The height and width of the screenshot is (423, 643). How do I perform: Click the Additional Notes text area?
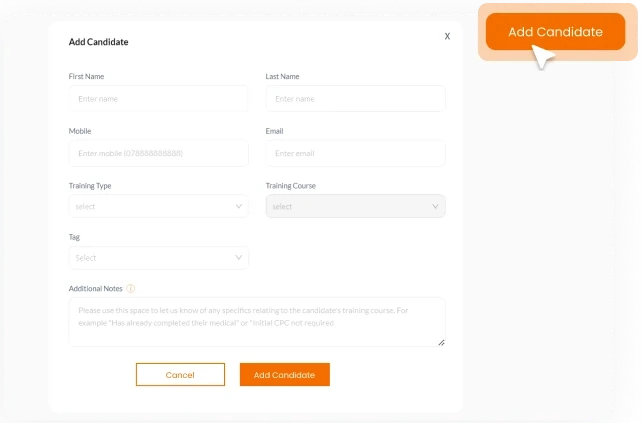(x=257, y=322)
